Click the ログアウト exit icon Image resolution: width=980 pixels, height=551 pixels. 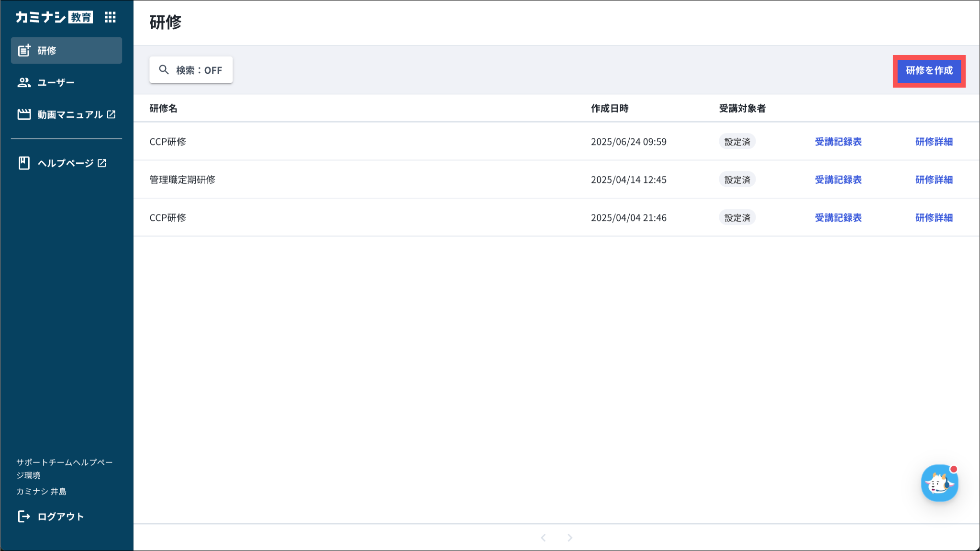(x=24, y=516)
